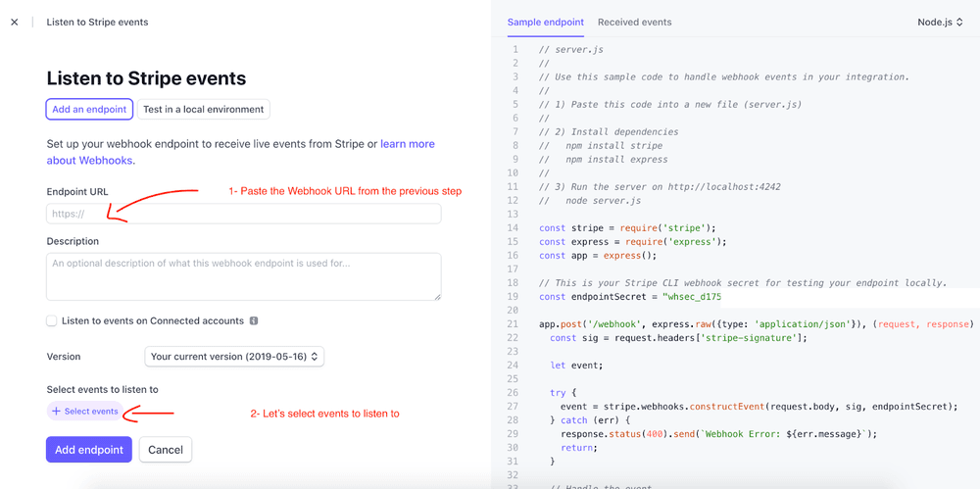The width and height of the screenshot is (980, 489).
Task: Focus the Endpoint URL input field
Action: point(244,214)
